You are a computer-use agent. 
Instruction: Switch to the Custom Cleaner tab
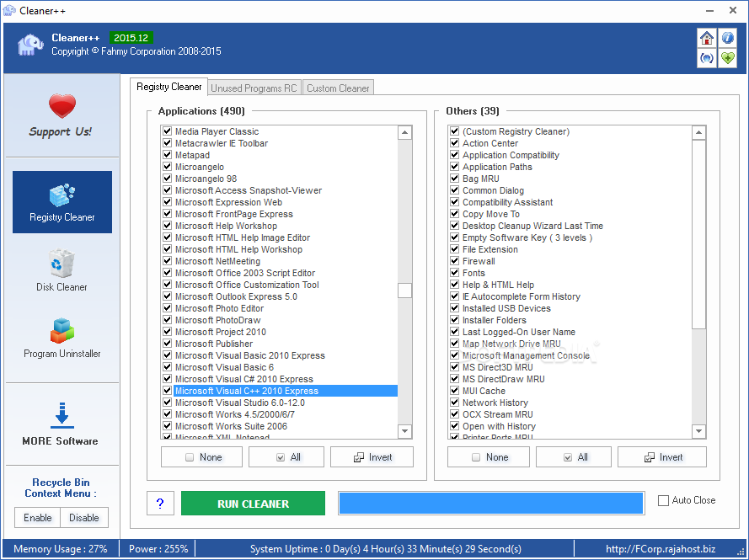(x=338, y=88)
